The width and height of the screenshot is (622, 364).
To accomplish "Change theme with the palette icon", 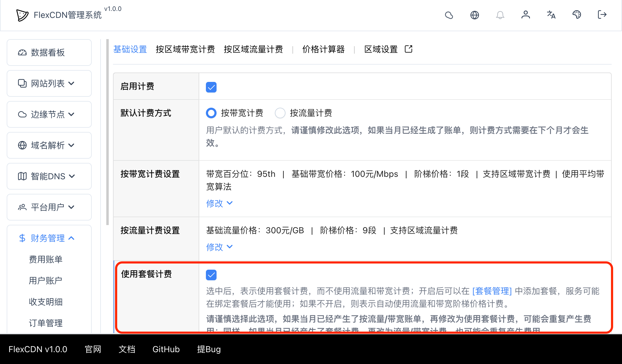I will pos(577,15).
